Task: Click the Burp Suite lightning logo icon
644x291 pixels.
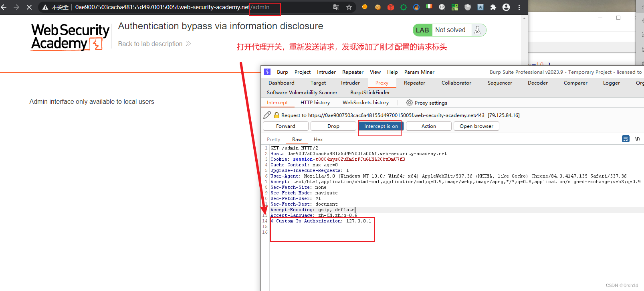Action: (x=267, y=72)
